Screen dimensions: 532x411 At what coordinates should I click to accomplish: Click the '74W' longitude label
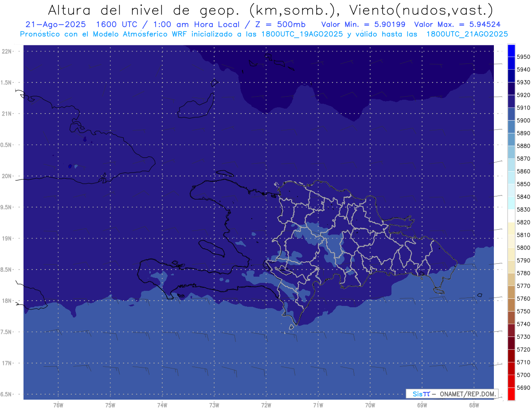(x=162, y=405)
